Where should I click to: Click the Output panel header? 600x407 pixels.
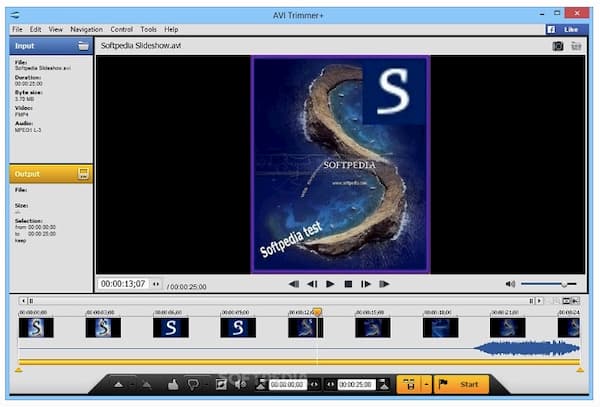[x=51, y=174]
